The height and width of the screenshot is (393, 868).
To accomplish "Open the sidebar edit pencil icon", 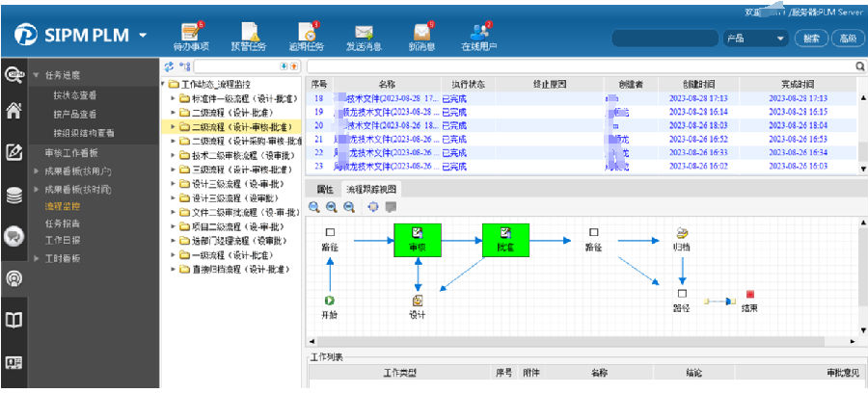I will coord(14,151).
